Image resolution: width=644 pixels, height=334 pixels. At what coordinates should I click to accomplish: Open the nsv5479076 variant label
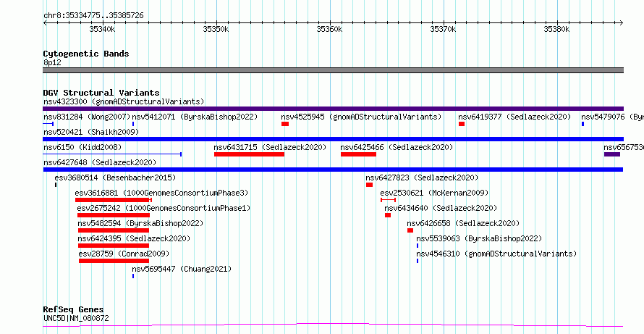tap(612, 117)
